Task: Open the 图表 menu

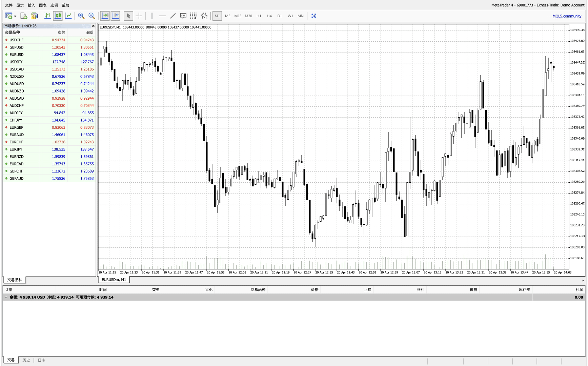Action: click(43, 5)
